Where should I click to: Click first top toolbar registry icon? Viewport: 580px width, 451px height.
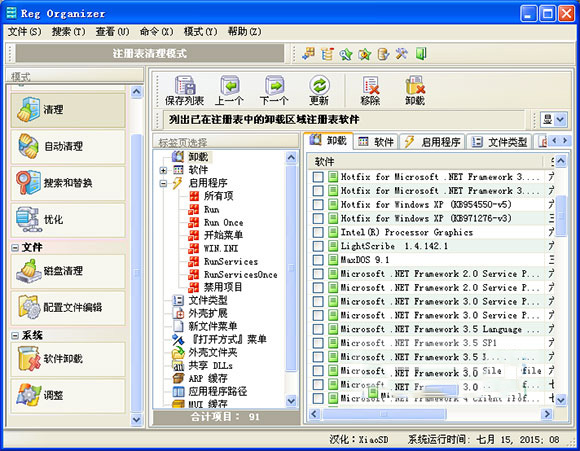pos(308,54)
